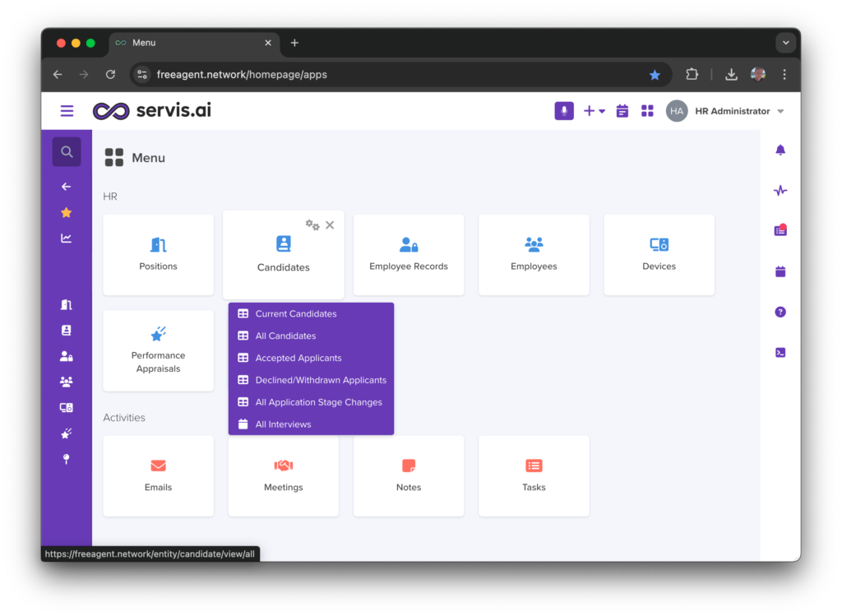The width and height of the screenshot is (842, 616).
Task: Go back in browser history
Action: click(58, 75)
